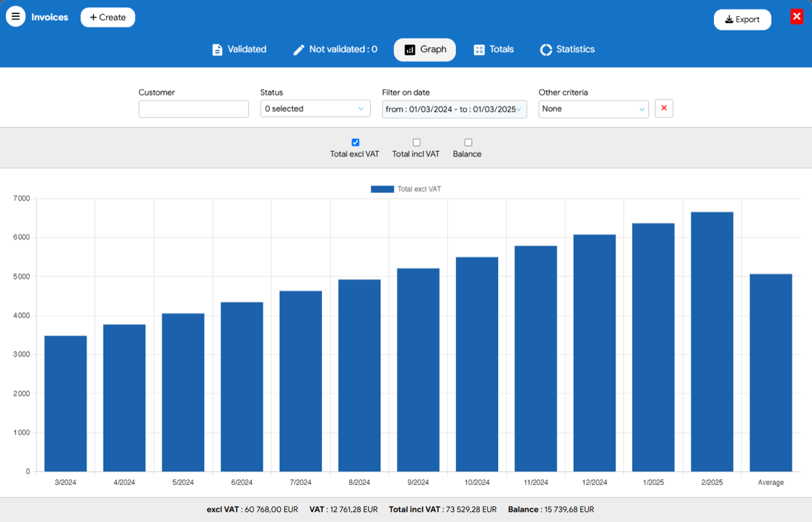This screenshot has width=812, height=522.
Task: Click the 'VAT : 12 761,28 EUR' total
Action: [344, 510]
